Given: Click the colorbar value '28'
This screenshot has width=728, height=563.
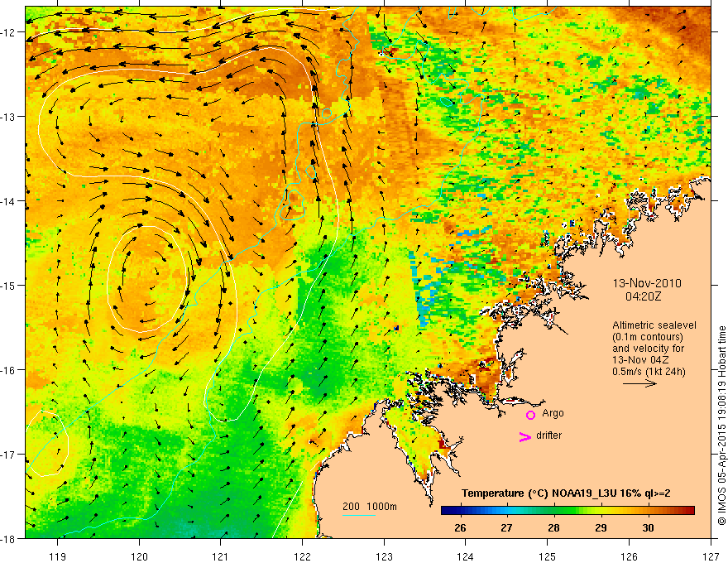Looking at the screenshot, I should (553, 527).
